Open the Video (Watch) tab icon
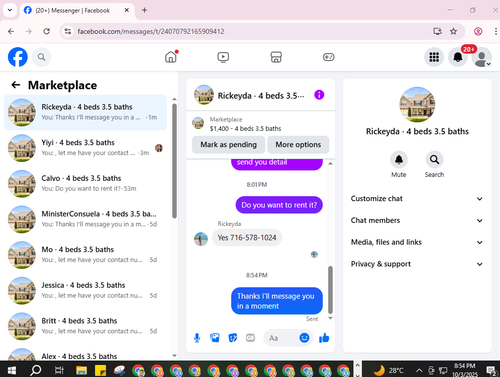The height and width of the screenshot is (377, 500). click(223, 57)
